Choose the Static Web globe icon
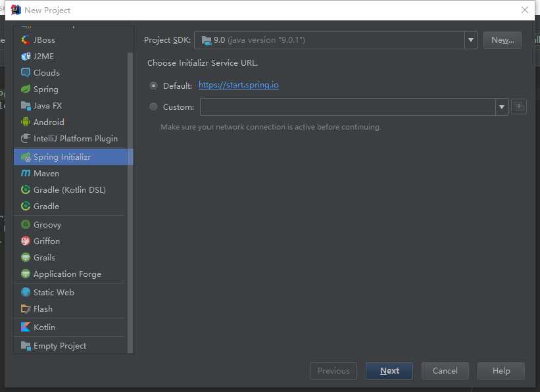 pos(26,293)
